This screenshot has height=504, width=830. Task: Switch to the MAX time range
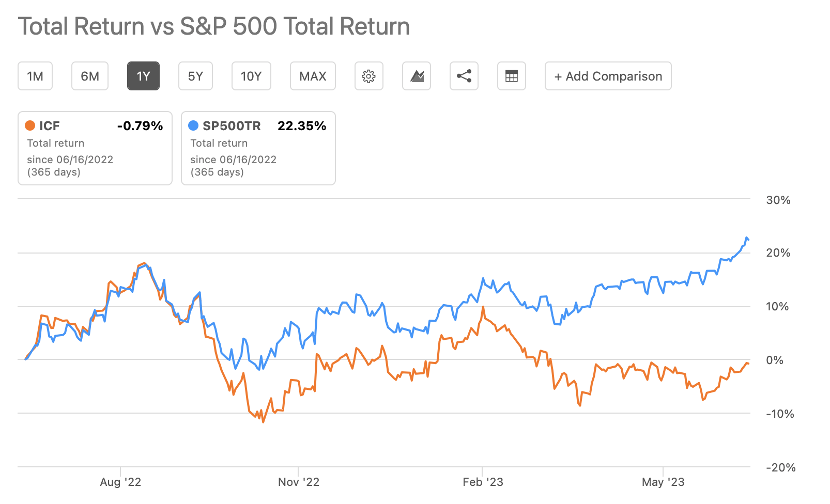313,76
